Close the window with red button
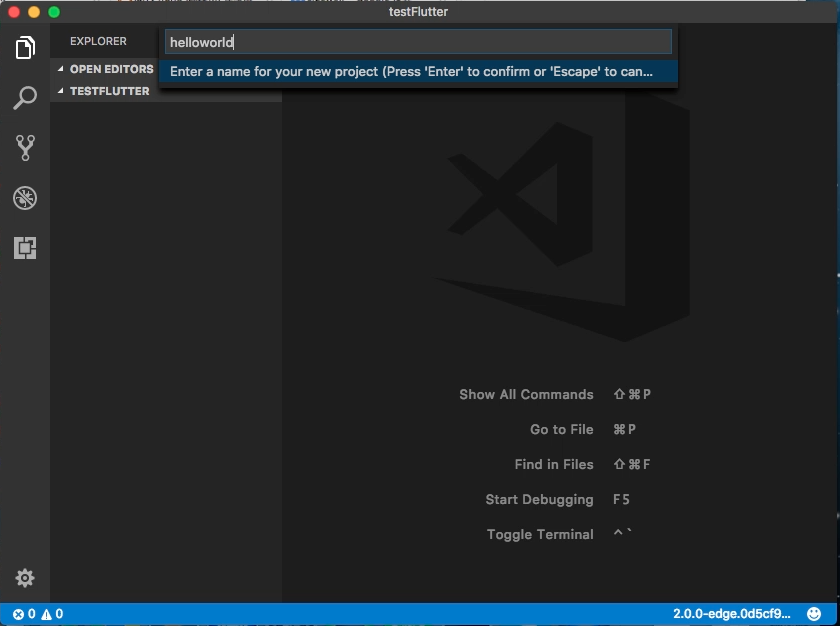This screenshot has width=840, height=626. click(x=14, y=12)
